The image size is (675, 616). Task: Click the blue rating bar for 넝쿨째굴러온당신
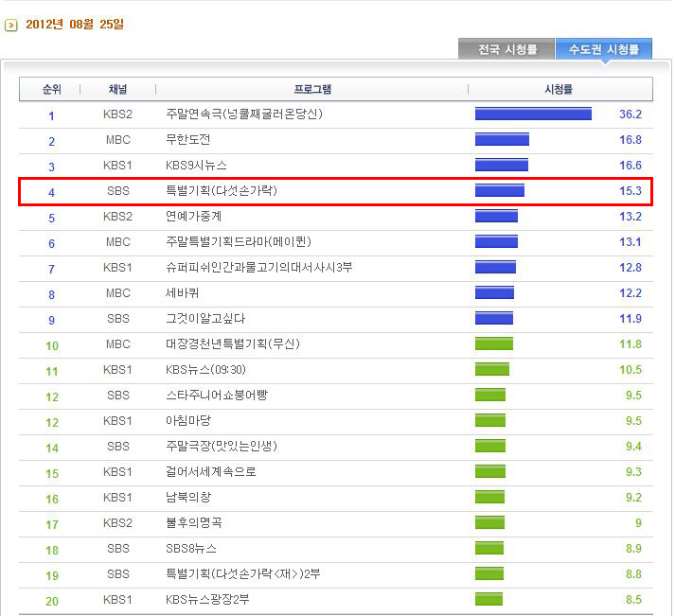coord(533,114)
